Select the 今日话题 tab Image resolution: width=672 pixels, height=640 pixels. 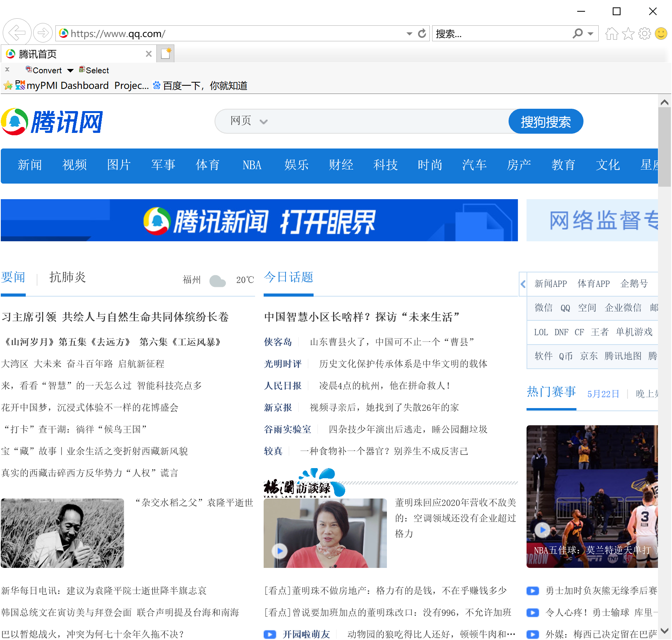click(x=289, y=278)
